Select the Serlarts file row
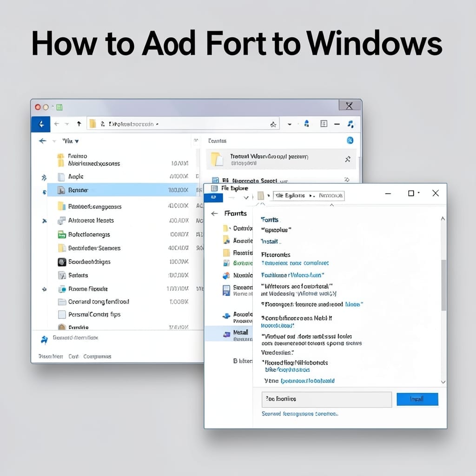The height and width of the screenshot is (476, 476). point(122,275)
